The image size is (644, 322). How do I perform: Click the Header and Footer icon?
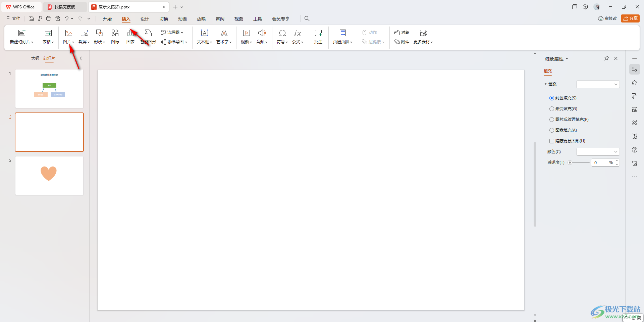[343, 33]
